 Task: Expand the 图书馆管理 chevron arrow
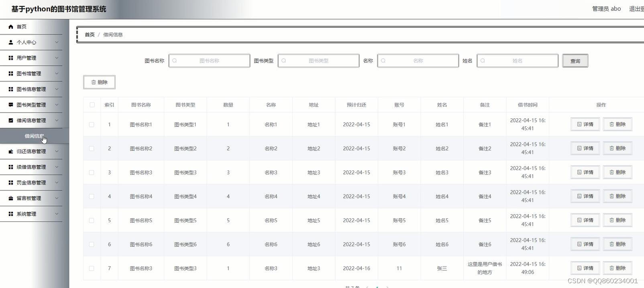57,73
